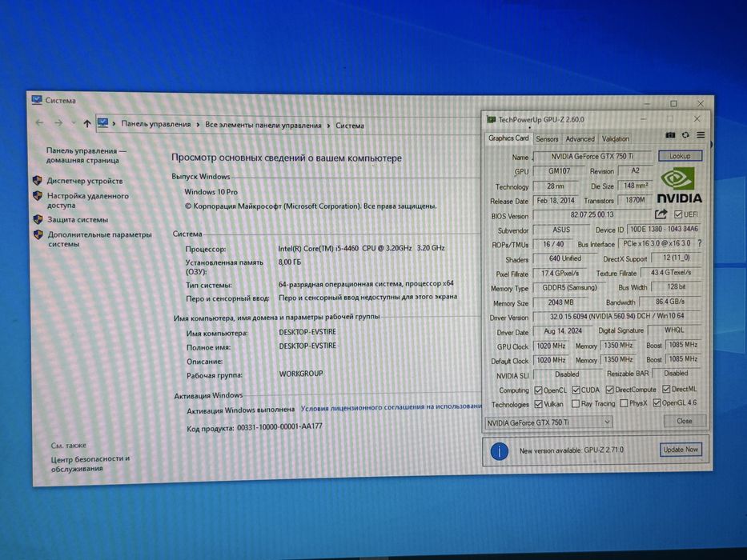
Task: Switch to the Graphics Card tab
Action: [508, 138]
